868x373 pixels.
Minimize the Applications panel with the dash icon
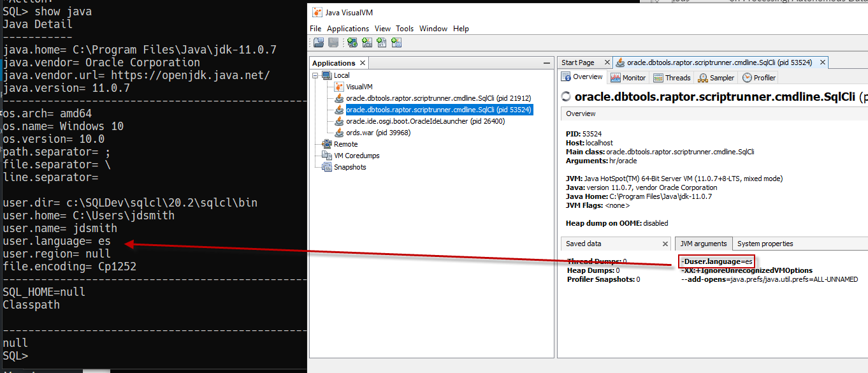(x=546, y=63)
